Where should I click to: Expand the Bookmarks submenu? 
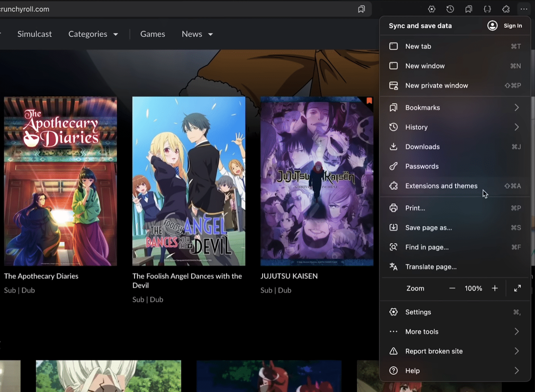pos(517,108)
